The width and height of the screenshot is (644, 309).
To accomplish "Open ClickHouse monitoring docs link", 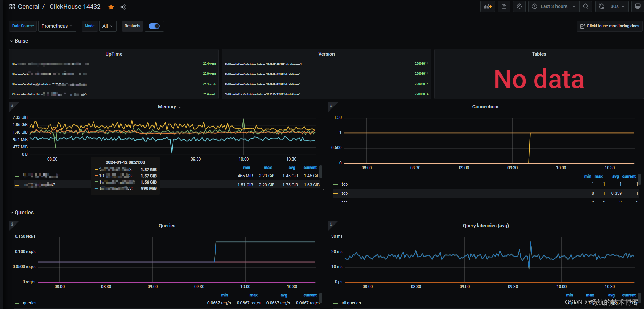I will coord(610,26).
